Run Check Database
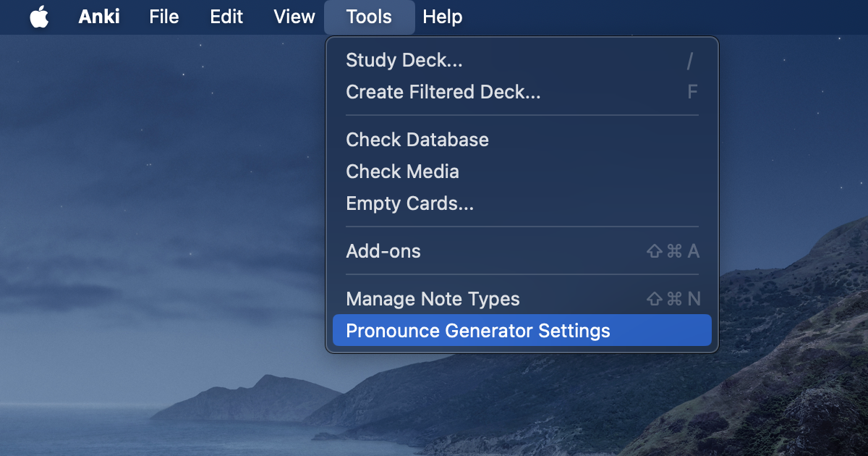Viewport: 868px width, 456px height. [x=417, y=140]
